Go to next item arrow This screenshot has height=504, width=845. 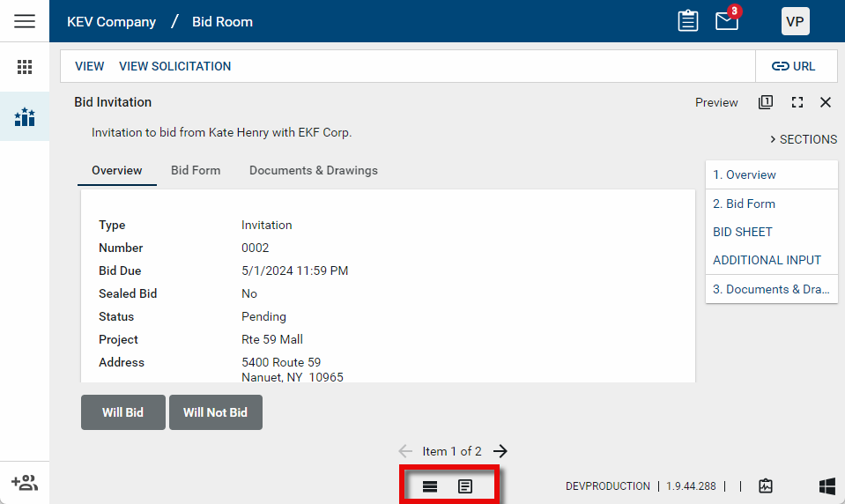pyautogui.click(x=500, y=451)
